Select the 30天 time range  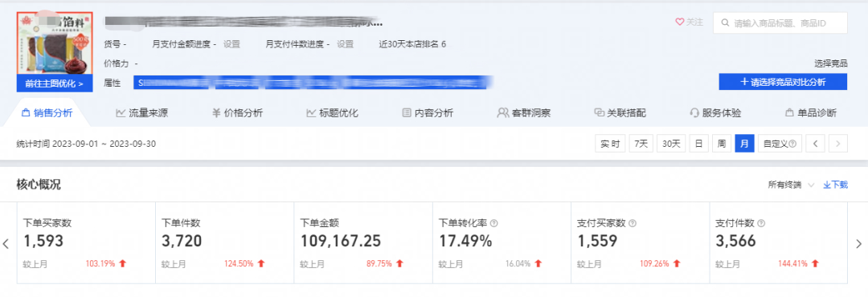click(x=671, y=144)
